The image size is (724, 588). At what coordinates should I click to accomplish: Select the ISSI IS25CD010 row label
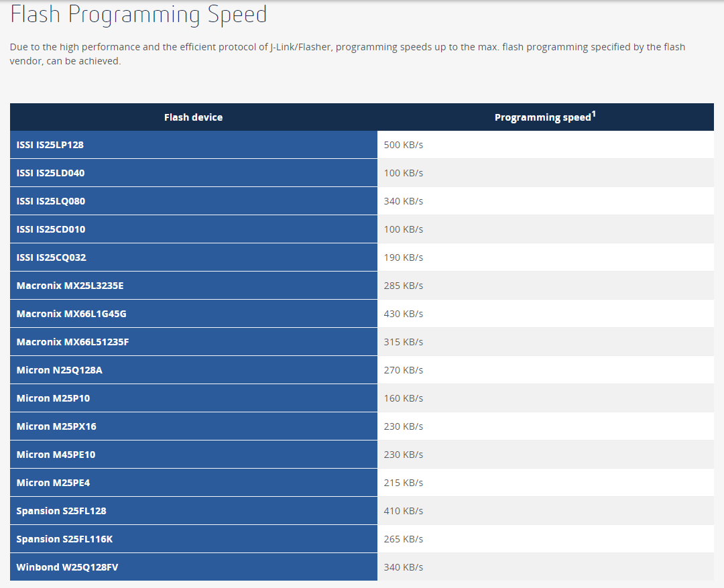pos(51,229)
